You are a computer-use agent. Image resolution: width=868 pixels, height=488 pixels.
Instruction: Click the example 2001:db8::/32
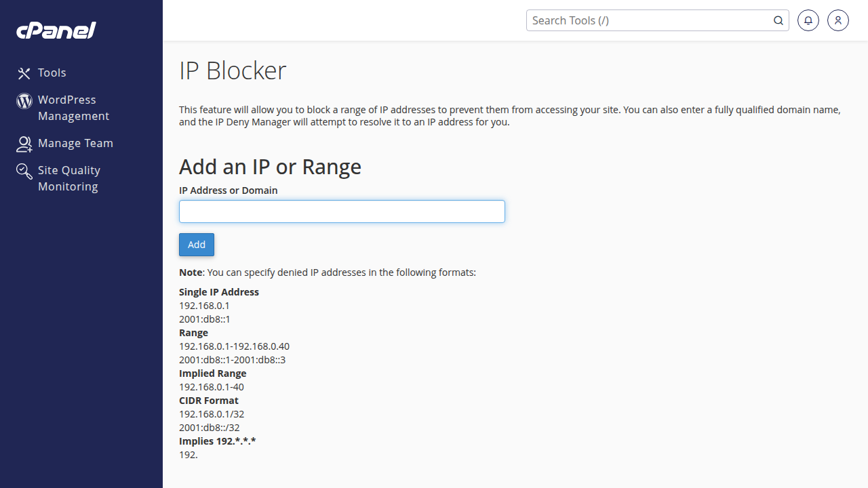point(210,428)
